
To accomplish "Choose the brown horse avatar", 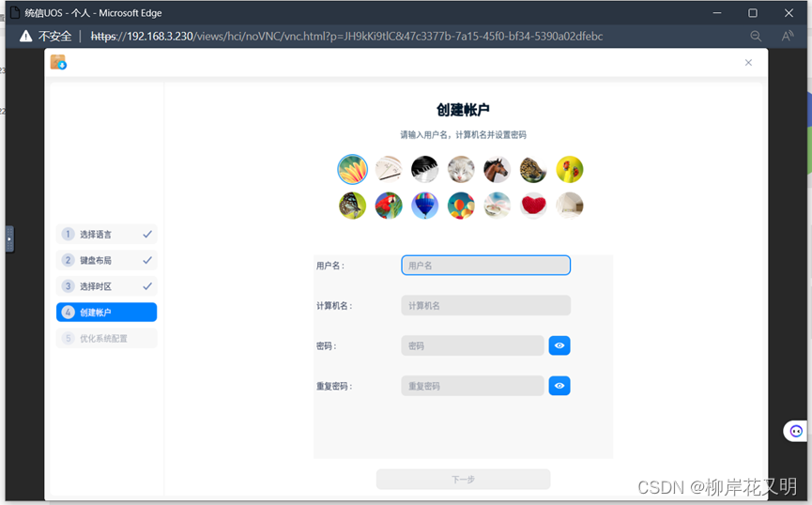I will tap(498, 169).
